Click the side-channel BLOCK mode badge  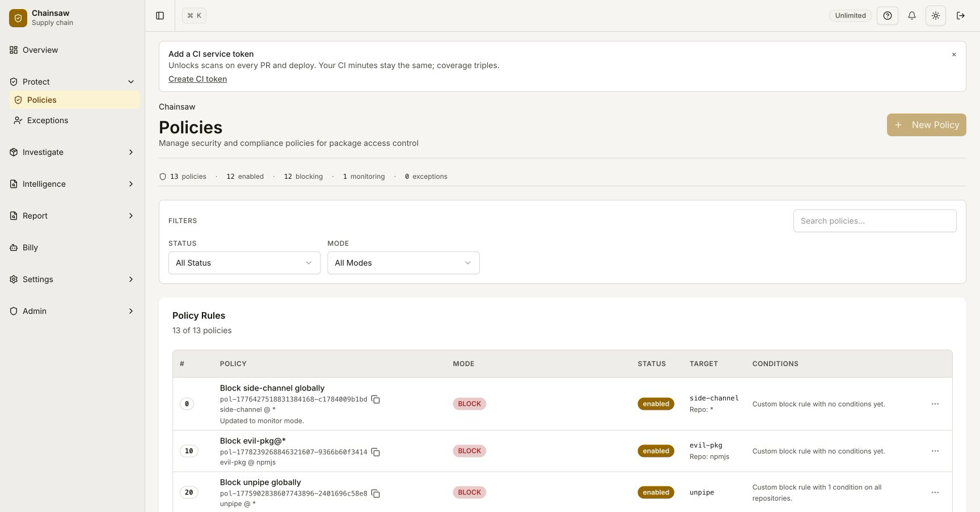[470, 404]
